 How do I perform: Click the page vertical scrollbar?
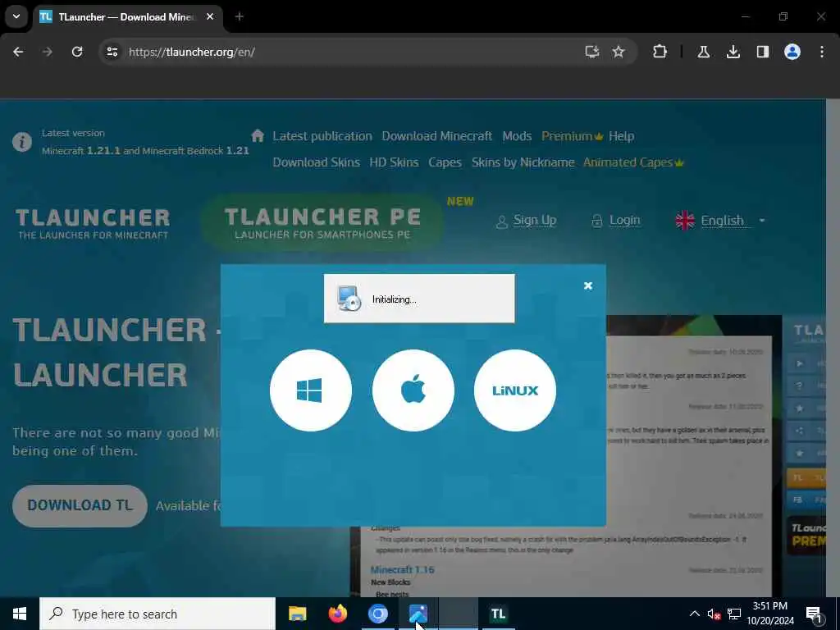(x=833, y=348)
